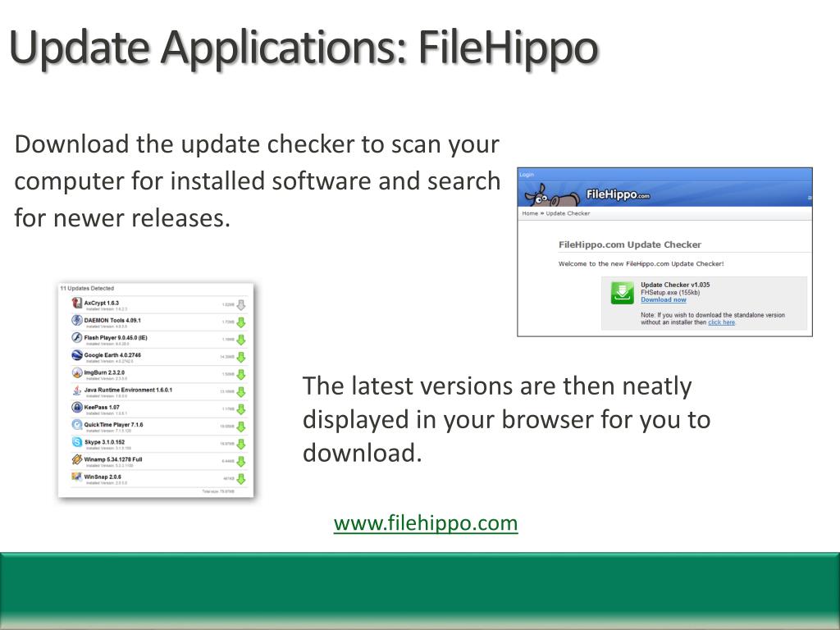
Task: Click the 'Update Checker v1.035' label
Action: point(675,285)
